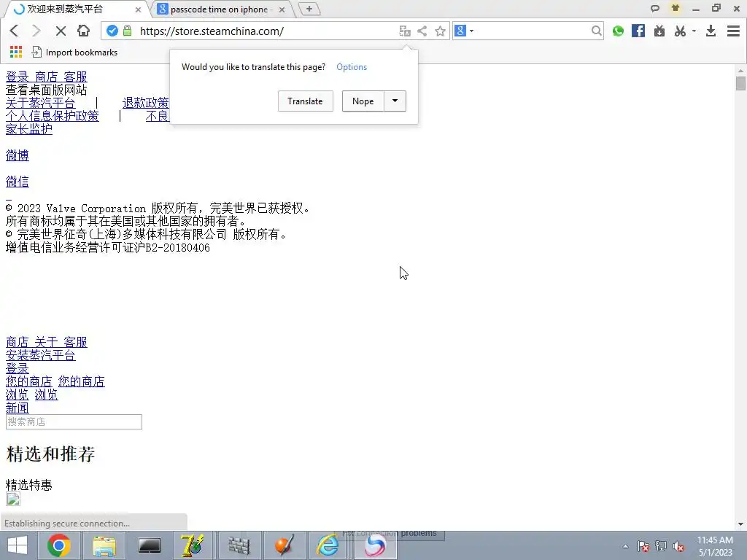The height and width of the screenshot is (560, 747).
Task: Click the magnifier in the search box
Action: pyautogui.click(x=596, y=31)
